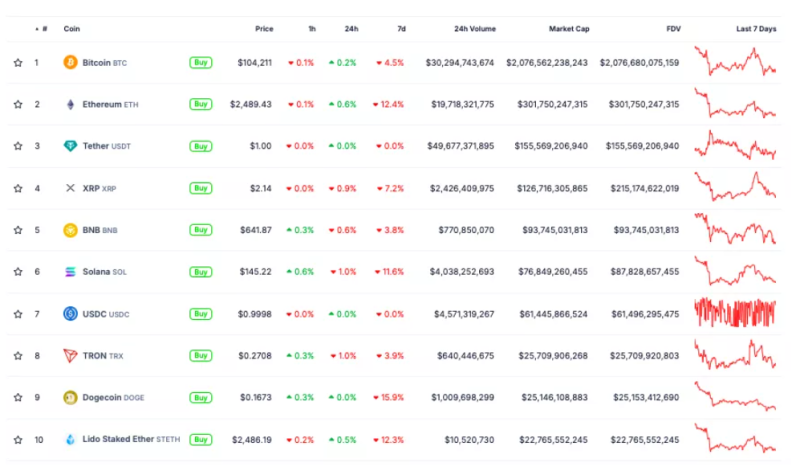Toggle favorite star for USDC
Screen dimensions: 800x467
17,314
